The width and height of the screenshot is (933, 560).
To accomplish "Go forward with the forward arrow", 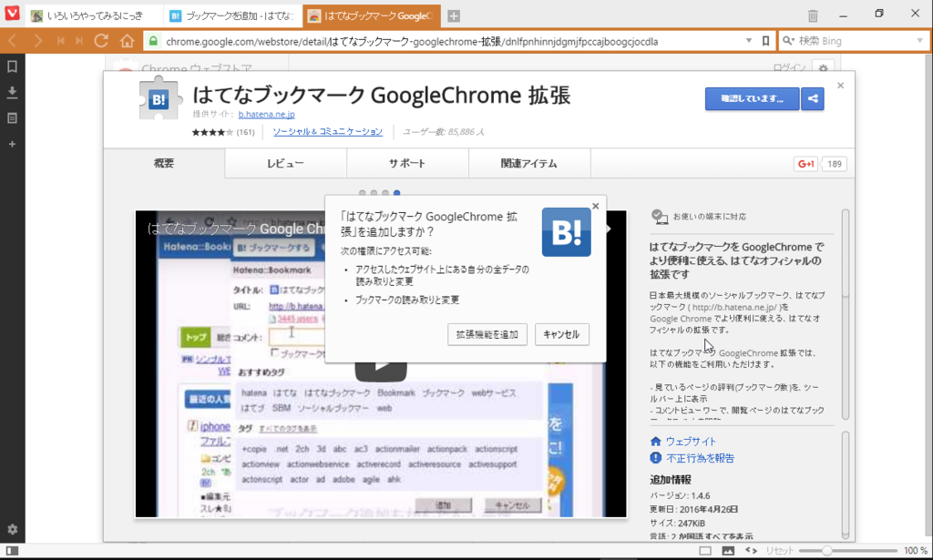I will point(38,41).
